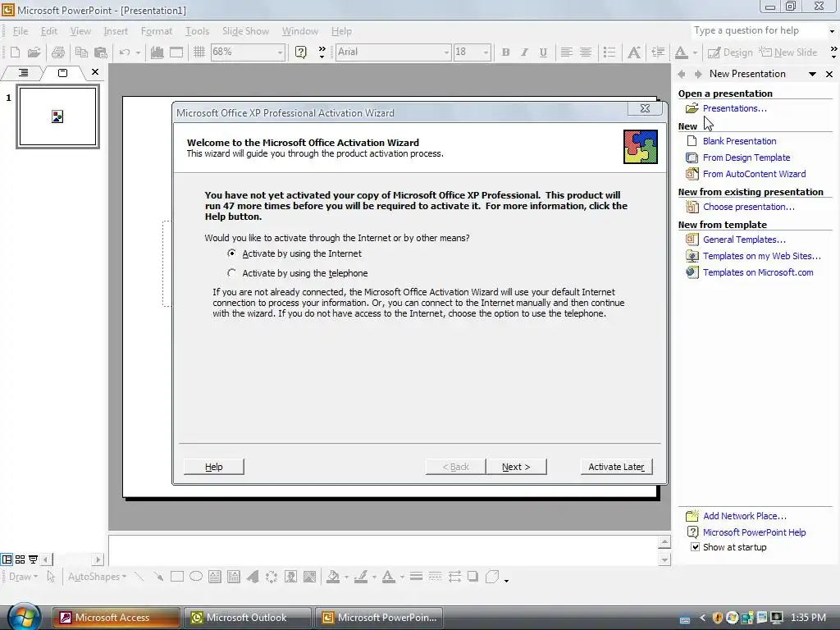840x630 pixels.
Task: Click the Fill Color paint bucket
Action: [333, 577]
